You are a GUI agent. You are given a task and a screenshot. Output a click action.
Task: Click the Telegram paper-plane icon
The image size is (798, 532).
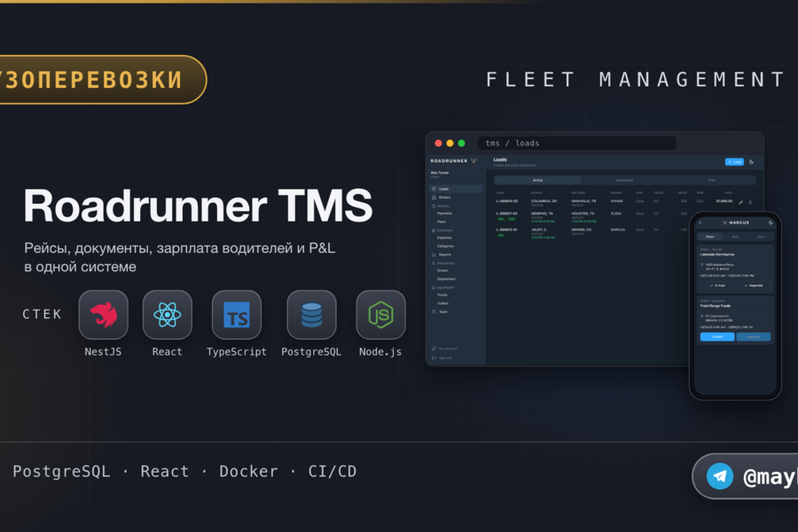coord(720,476)
